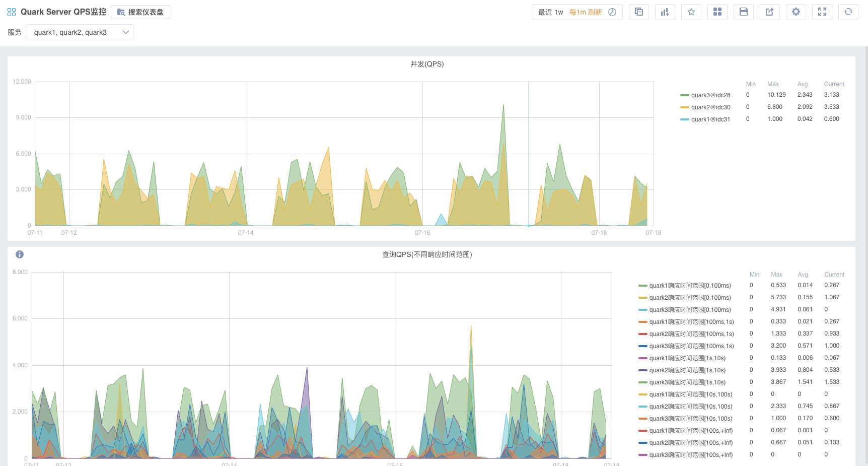Click the info icon on 查询QPS panel
Image resolution: width=868 pixels, height=466 pixels.
click(x=20, y=254)
